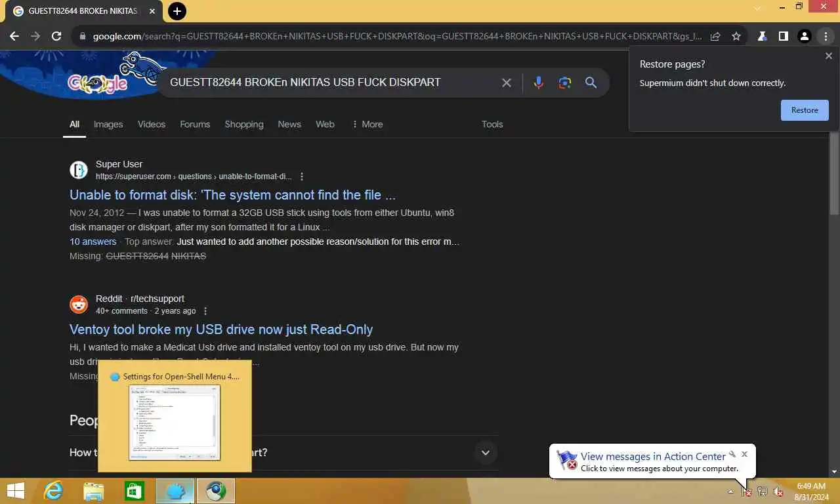
Task: Search by image with Lens icon
Action: pyautogui.click(x=564, y=83)
